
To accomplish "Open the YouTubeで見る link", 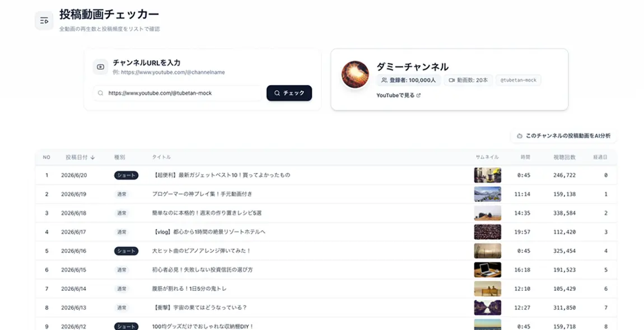I will pos(398,95).
